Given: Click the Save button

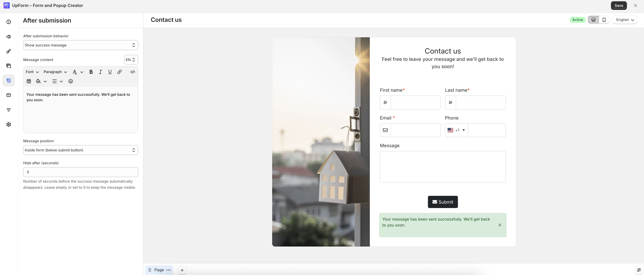Looking at the screenshot, I should point(619,5).
